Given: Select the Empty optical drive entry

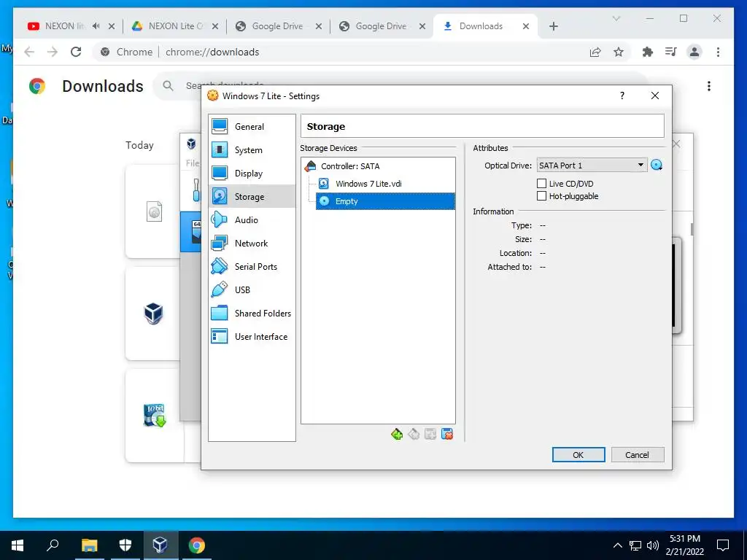Looking at the screenshot, I should tap(385, 201).
